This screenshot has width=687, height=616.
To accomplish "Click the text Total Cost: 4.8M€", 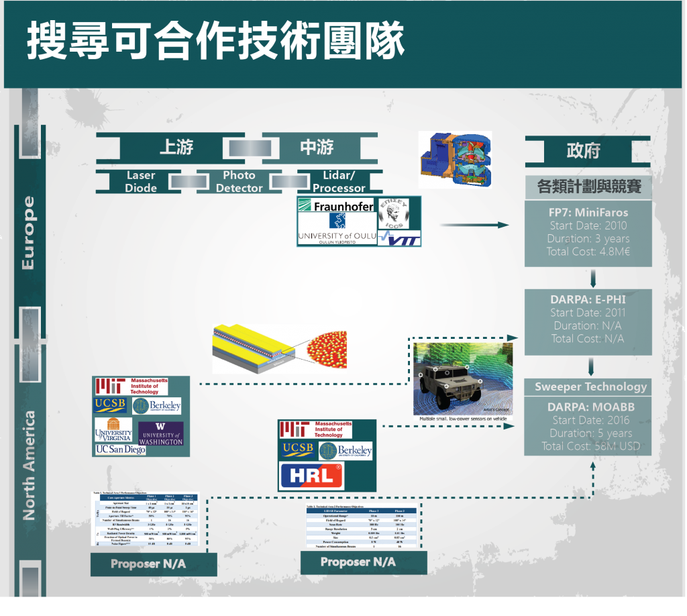I will point(588,252).
